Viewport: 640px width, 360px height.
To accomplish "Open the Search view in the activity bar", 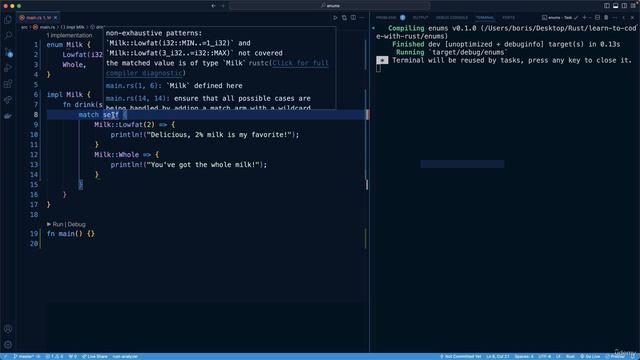I will click(8, 36).
